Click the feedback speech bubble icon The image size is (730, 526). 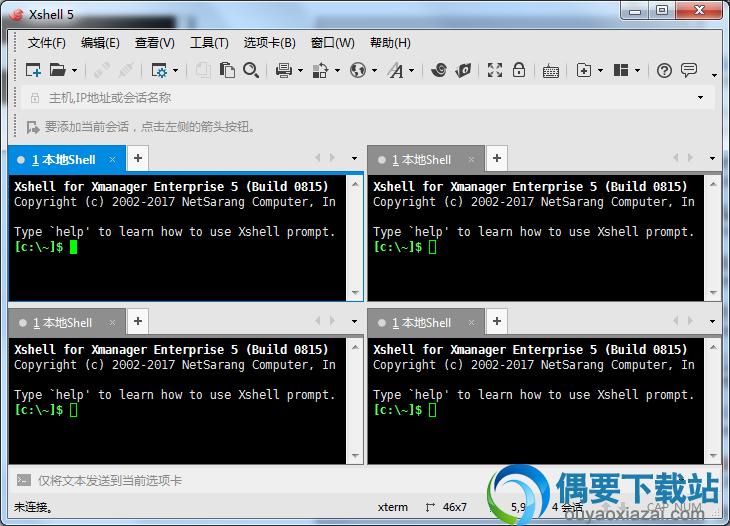coord(689,70)
